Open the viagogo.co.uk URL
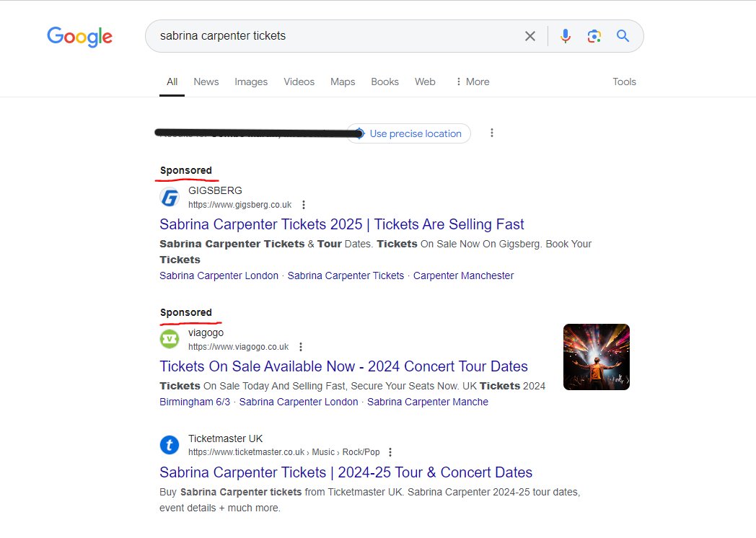Viewport: 756px width, 538px height. (238, 347)
